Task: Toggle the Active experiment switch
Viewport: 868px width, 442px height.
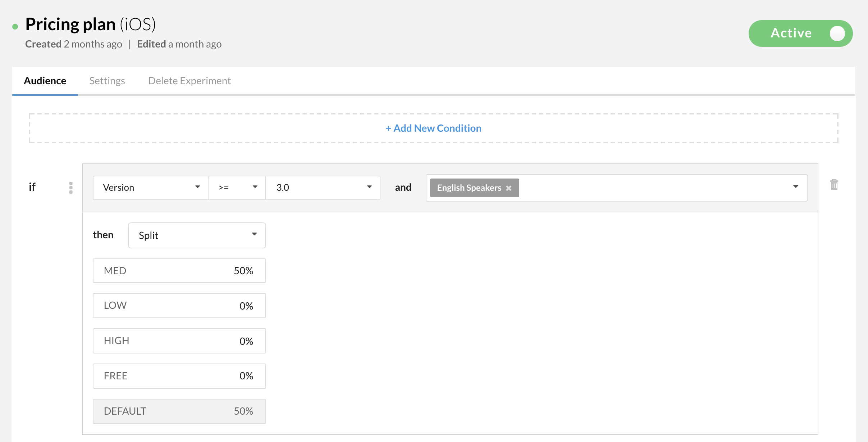Action: (x=800, y=33)
